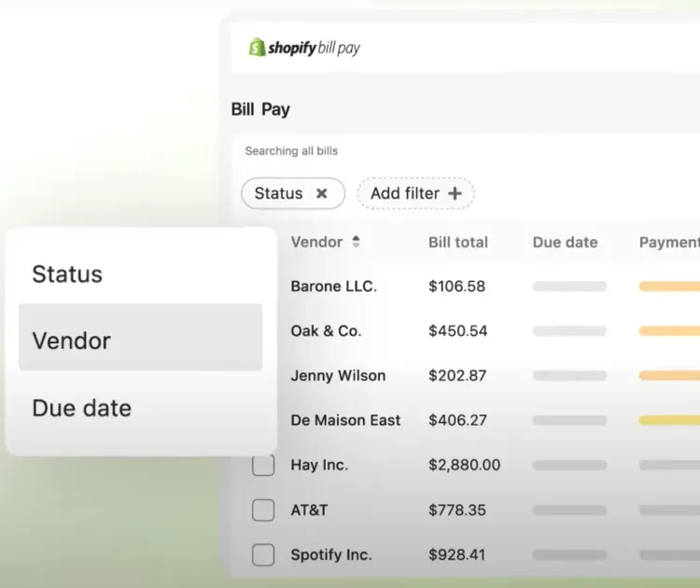Select the Spotify Inc. row checkbox

click(263, 555)
